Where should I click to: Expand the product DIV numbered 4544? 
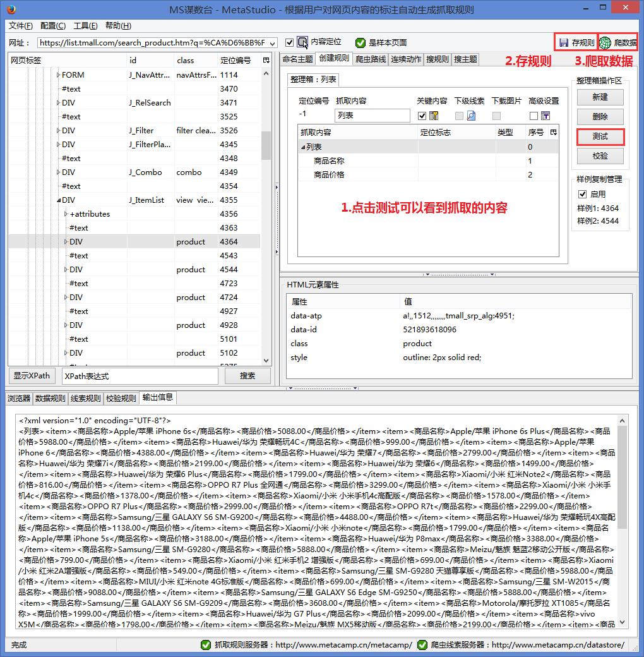(x=66, y=269)
